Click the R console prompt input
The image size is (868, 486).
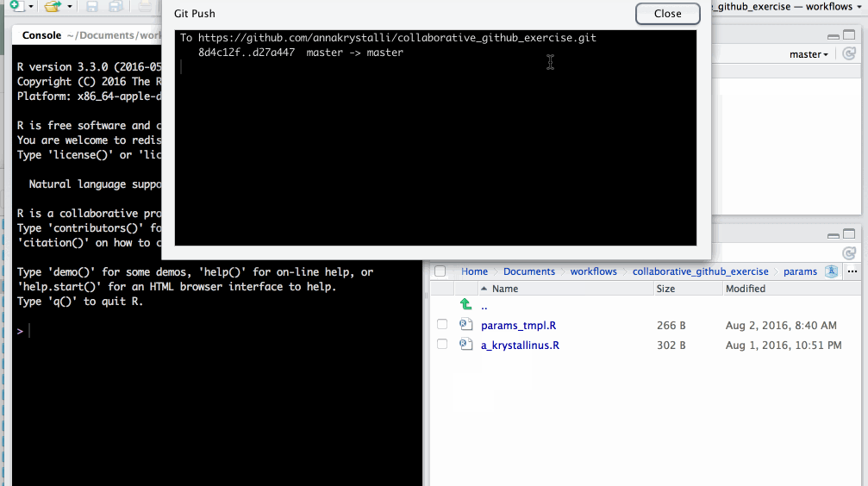[x=222, y=331]
